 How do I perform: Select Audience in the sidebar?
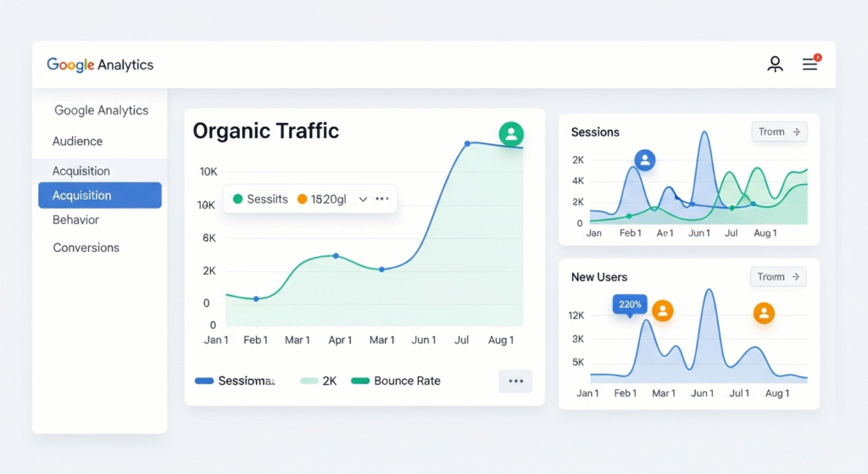click(77, 142)
